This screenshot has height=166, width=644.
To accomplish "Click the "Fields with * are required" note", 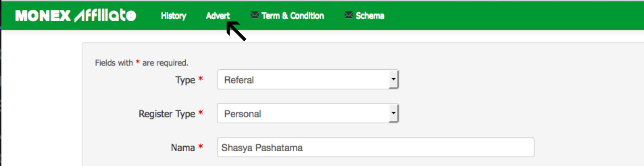I will pos(142,62).
